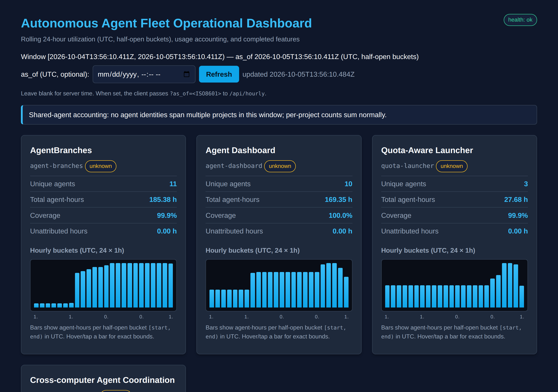Click the 99.9% coverage in AgentBranches card

pos(167,215)
